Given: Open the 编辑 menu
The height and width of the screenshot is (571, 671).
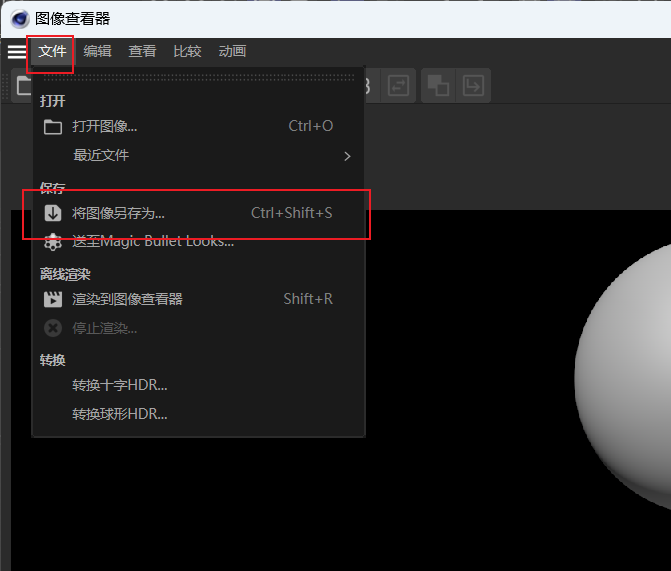Looking at the screenshot, I should (x=98, y=51).
